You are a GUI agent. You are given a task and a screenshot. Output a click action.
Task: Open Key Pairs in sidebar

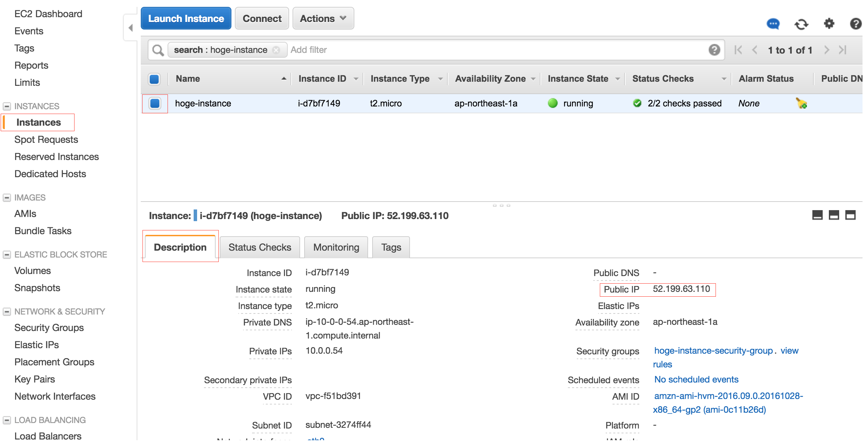[x=35, y=379]
